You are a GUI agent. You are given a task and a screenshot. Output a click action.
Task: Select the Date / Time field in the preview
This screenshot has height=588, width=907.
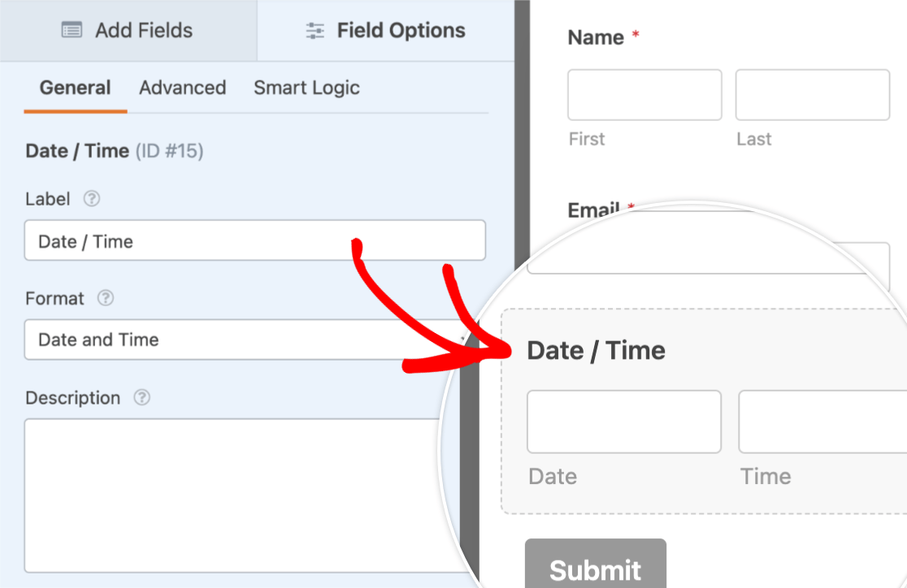point(596,350)
